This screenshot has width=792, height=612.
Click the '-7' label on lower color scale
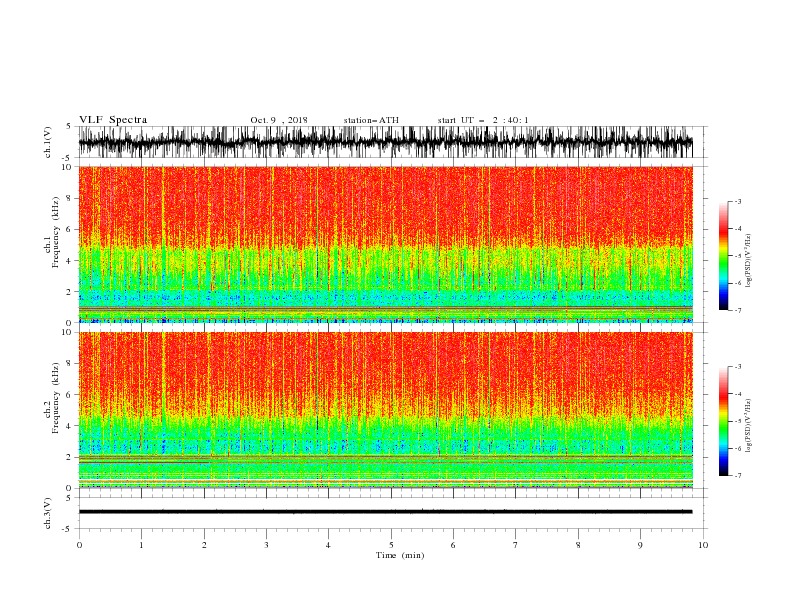[737, 476]
